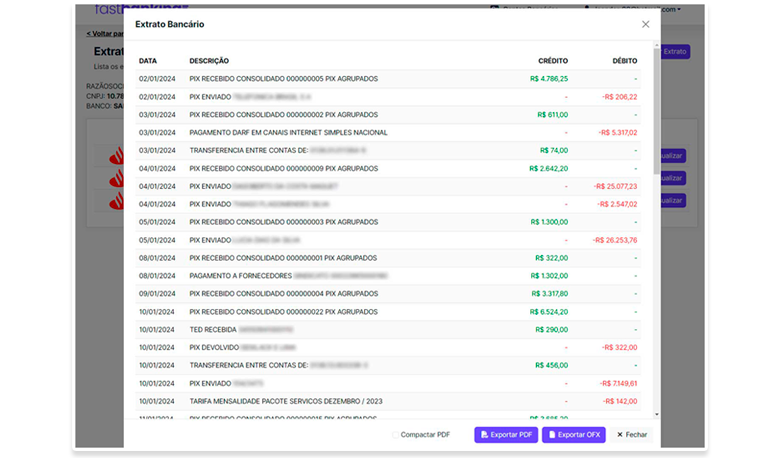Click the second Santander logo behind the dialog
This screenshot has width=780, height=458.
click(x=115, y=178)
